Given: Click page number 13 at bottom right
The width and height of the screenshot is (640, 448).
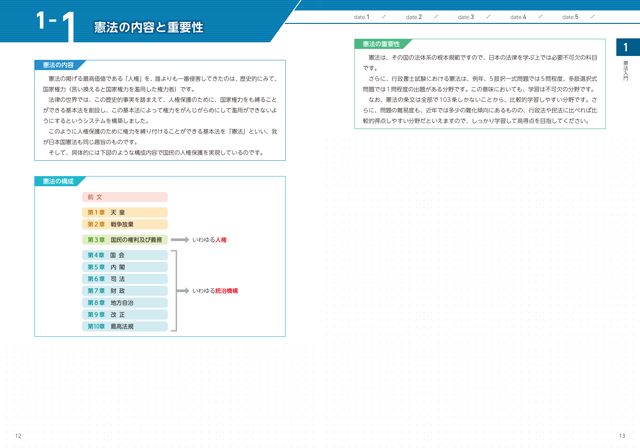Looking at the screenshot, I should [622, 436].
